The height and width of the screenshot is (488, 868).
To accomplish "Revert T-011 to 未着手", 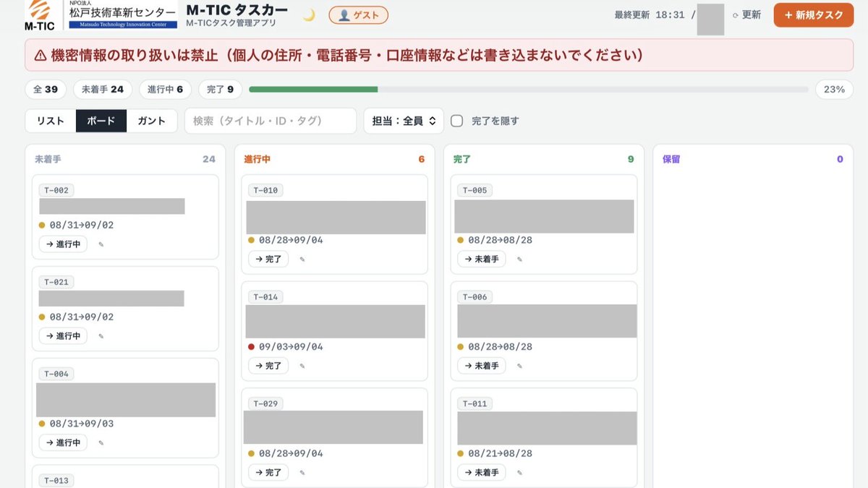I will pos(482,473).
